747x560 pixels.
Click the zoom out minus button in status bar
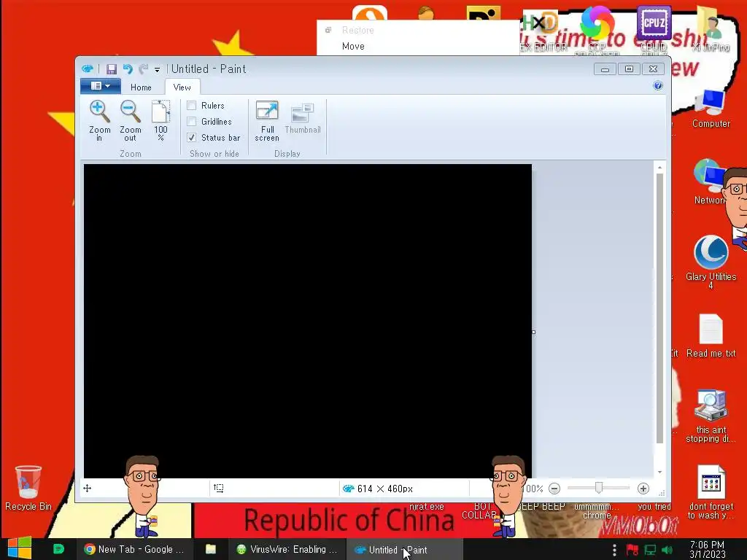pyautogui.click(x=554, y=489)
